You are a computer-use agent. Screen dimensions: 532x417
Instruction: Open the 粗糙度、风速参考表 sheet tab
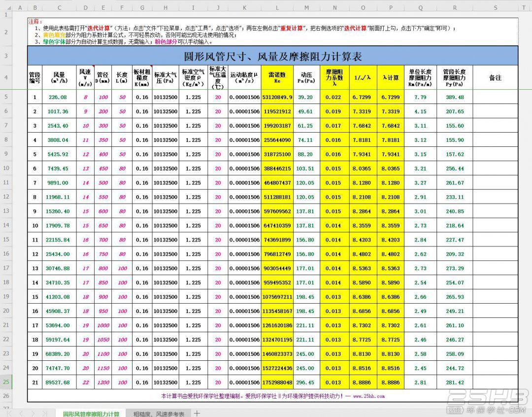pos(159,414)
